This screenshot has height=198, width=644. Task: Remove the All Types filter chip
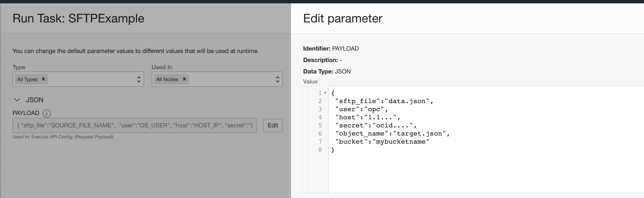tap(43, 79)
